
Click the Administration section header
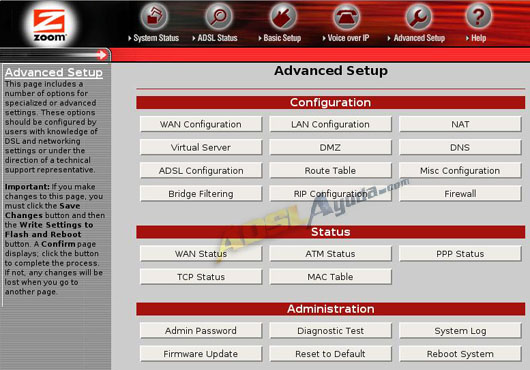[x=331, y=309]
